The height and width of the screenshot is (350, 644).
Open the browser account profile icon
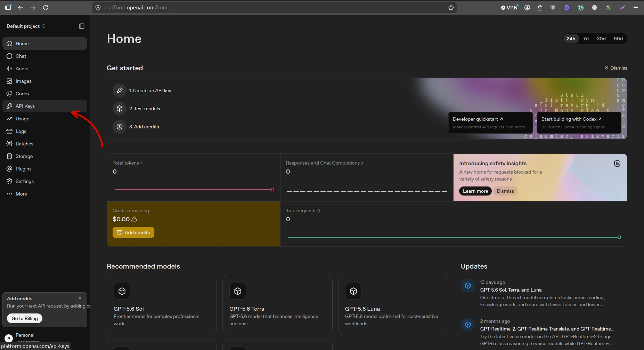pyautogui.click(x=527, y=8)
